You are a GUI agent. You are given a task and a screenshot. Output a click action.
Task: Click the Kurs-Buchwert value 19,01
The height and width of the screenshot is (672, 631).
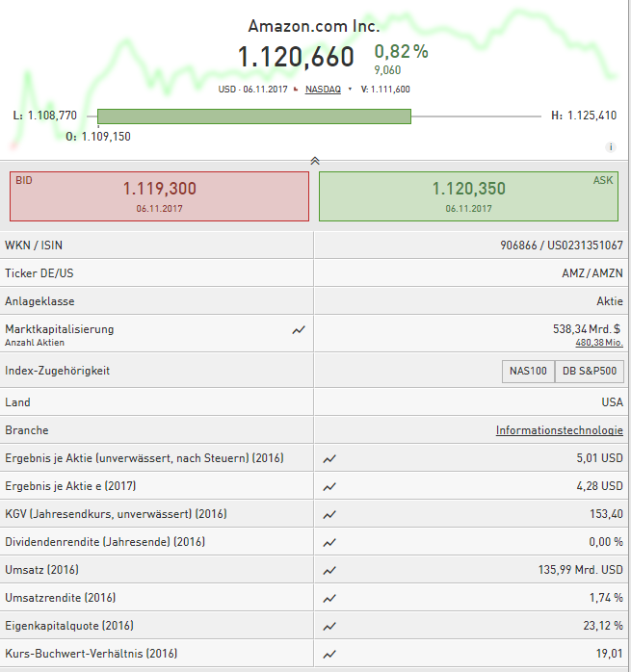(609, 654)
